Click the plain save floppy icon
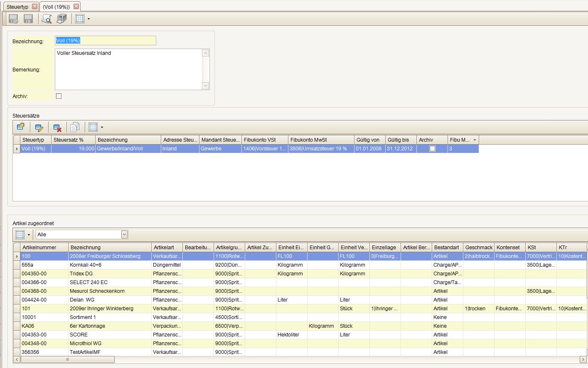Viewport: 588px width, 368px height. pos(28,19)
